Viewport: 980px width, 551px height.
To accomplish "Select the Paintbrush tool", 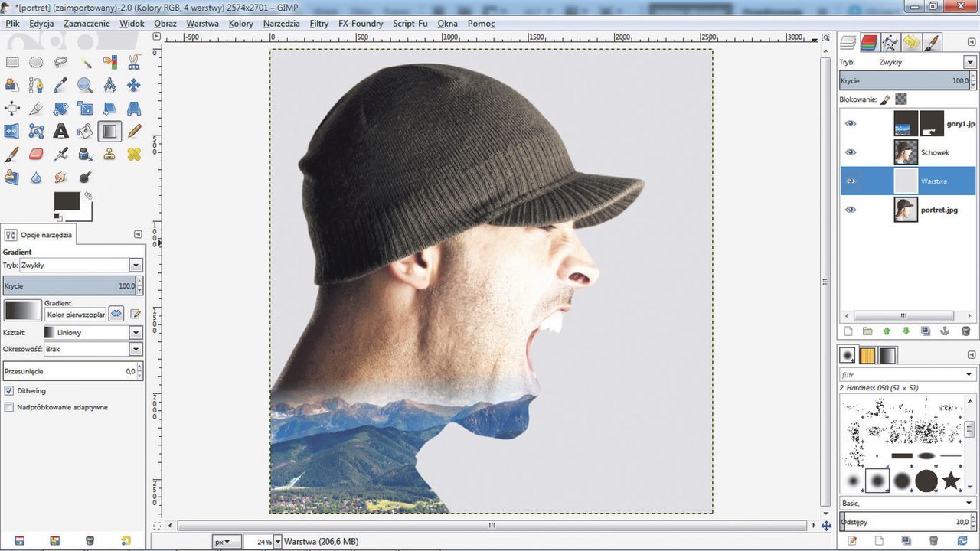I will click(12, 154).
